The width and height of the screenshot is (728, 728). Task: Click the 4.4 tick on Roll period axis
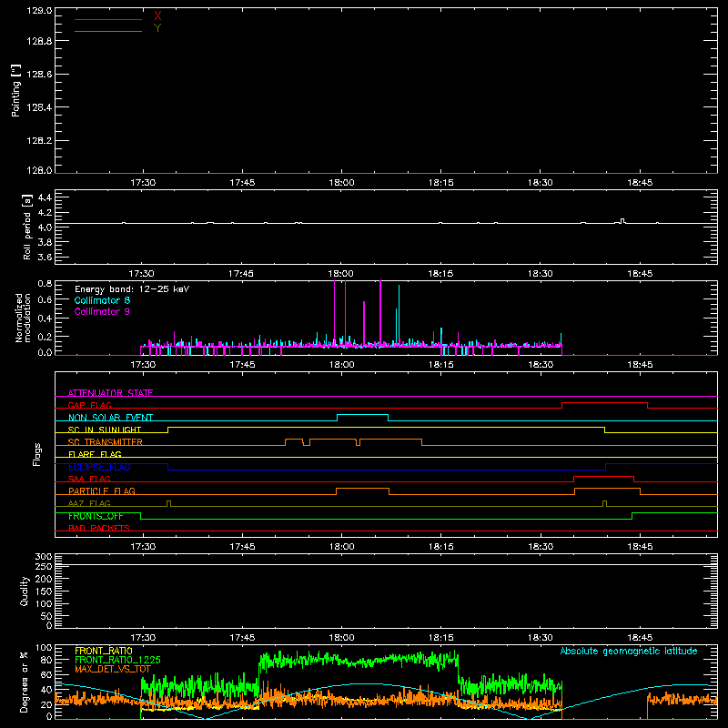(x=45, y=197)
